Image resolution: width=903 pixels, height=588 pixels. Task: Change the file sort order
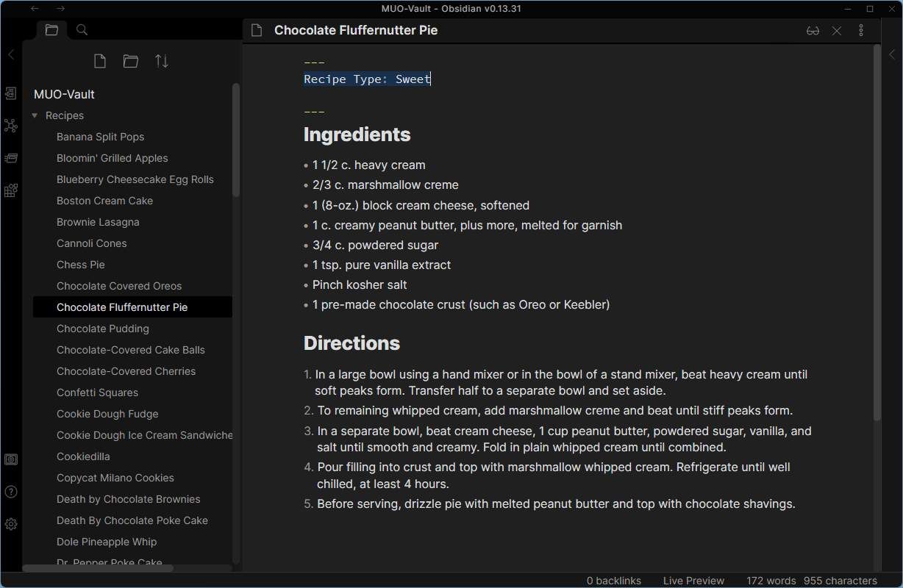tap(162, 61)
